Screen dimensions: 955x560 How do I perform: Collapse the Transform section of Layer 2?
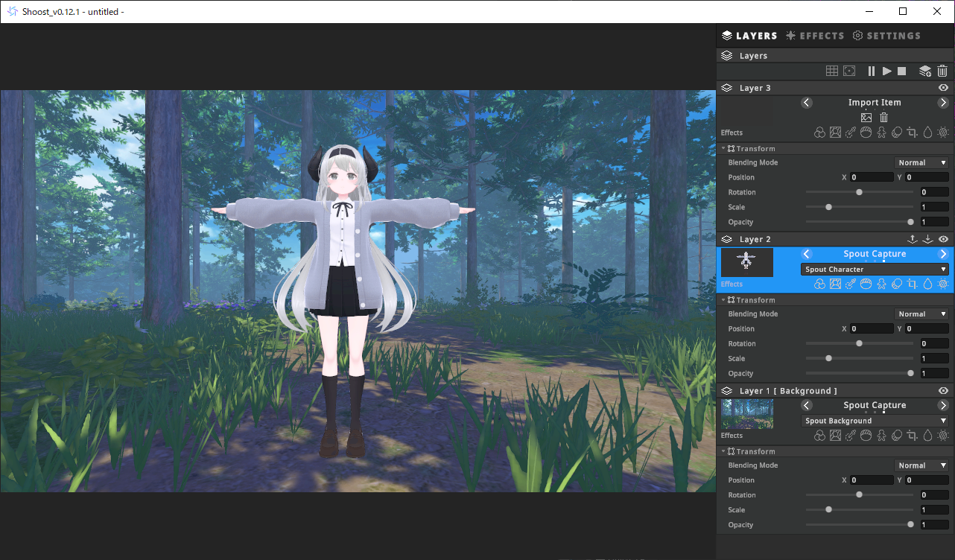coord(722,299)
